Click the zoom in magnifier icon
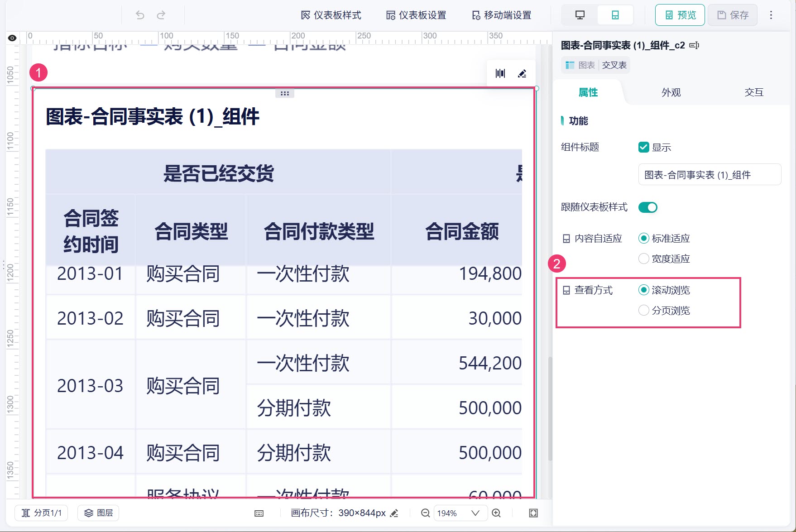The width and height of the screenshot is (796, 532). point(496,513)
